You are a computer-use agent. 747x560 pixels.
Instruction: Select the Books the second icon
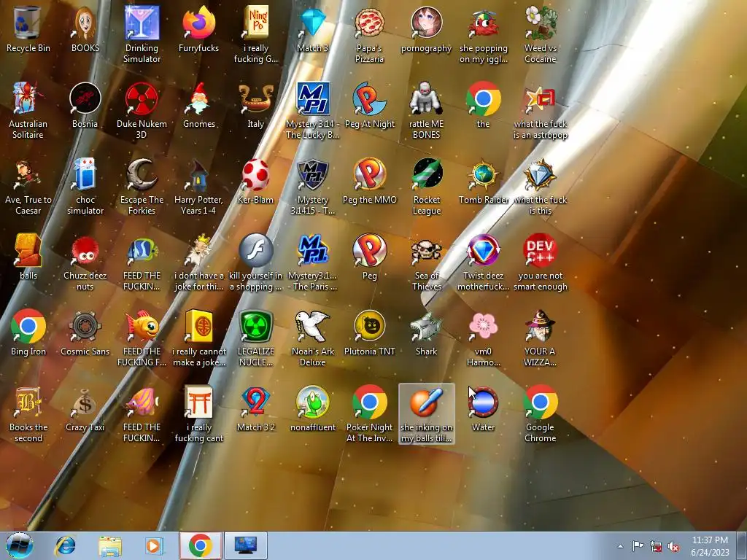tap(28, 402)
